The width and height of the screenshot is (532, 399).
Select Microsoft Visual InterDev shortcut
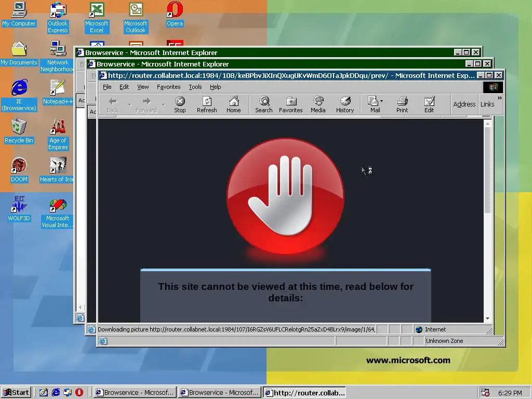(58, 214)
